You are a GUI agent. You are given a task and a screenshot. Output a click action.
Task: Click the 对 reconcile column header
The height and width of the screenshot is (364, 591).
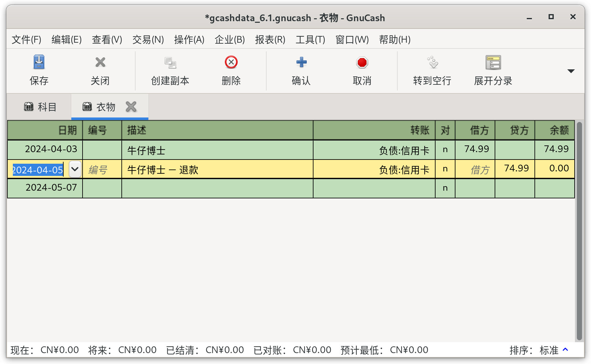point(445,130)
